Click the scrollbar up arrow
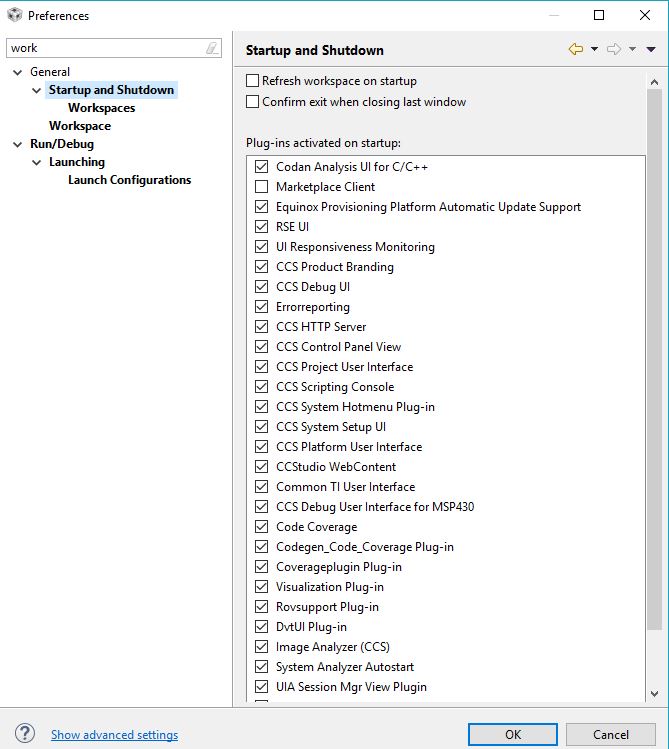Viewport: 669px width, 749px height. [x=654, y=82]
